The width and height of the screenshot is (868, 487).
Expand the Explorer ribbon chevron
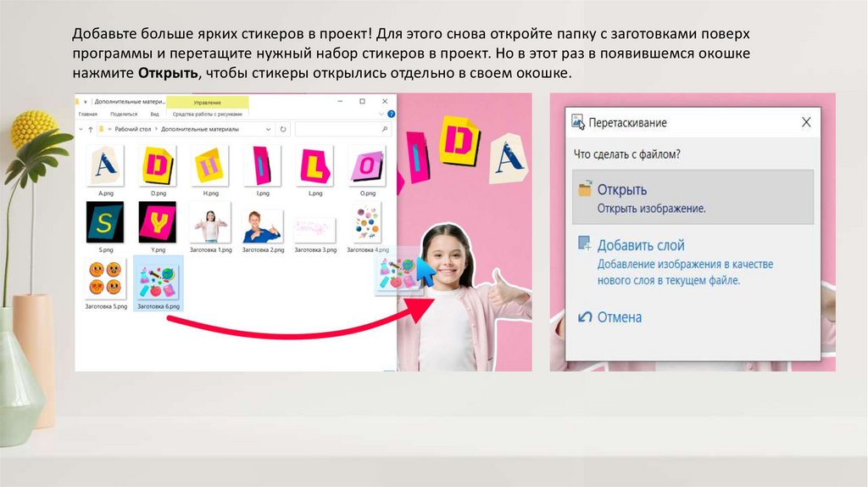tap(381, 115)
